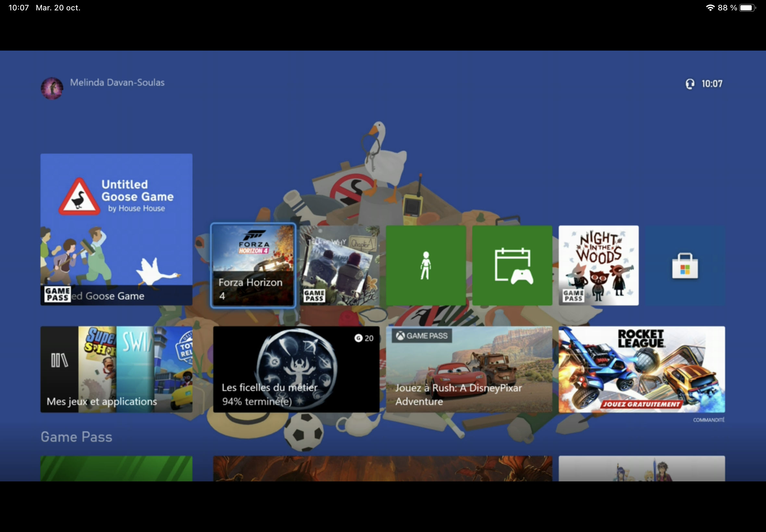
Task: Open Rocket League Jouez Gratuitement ad
Action: (x=642, y=369)
